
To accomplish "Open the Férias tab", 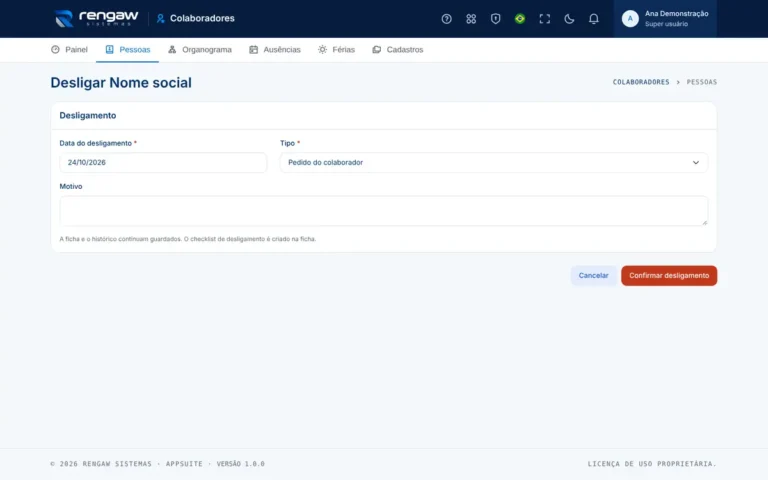I will click(336, 49).
